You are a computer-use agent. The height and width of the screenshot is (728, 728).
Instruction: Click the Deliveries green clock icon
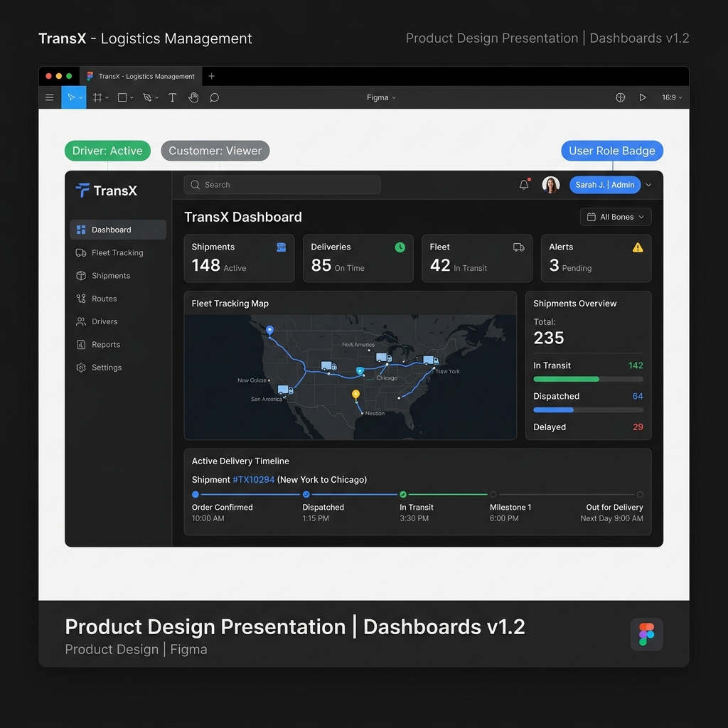click(400, 247)
